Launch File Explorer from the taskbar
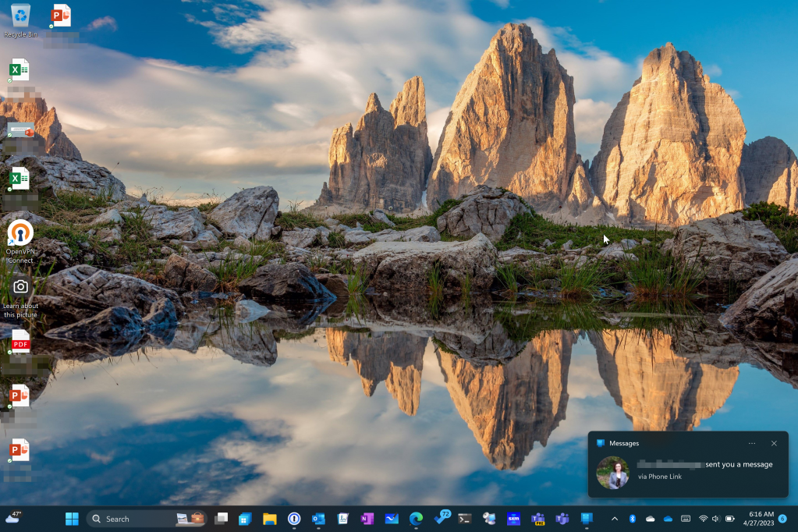The height and width of the screenshot is (532, 798). coord(270,519)
